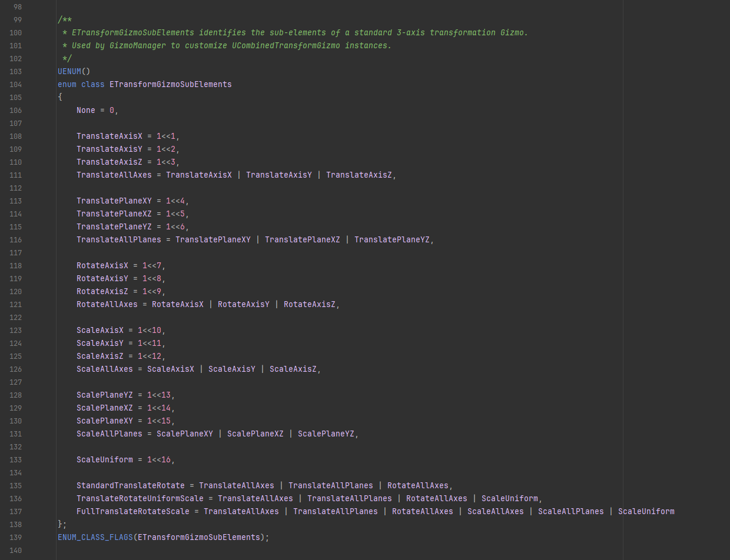Click the opening brace on line 105
Image resolution: width=730 pixels, height=560 pixels.
point(60,98)
